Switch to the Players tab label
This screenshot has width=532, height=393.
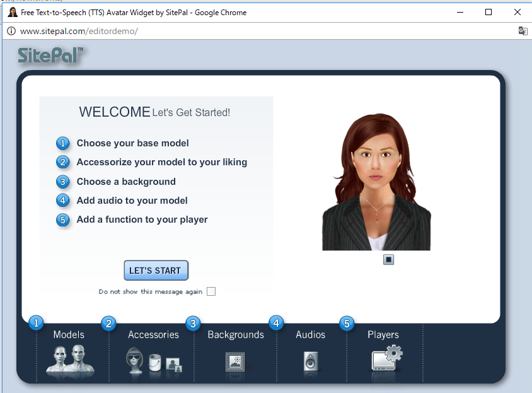[x=383, y=335]
